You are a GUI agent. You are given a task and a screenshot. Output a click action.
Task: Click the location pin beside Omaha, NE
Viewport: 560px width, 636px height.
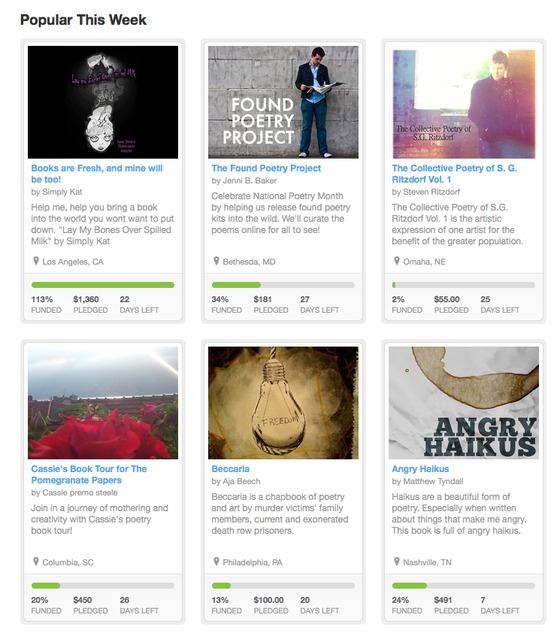[397, 261]
